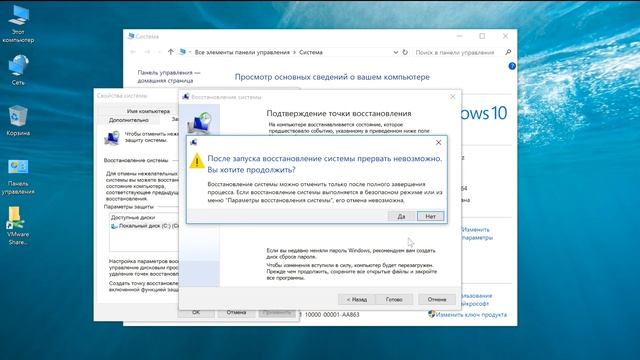Click OK in Свойства системы dialog

coord(196,313)
